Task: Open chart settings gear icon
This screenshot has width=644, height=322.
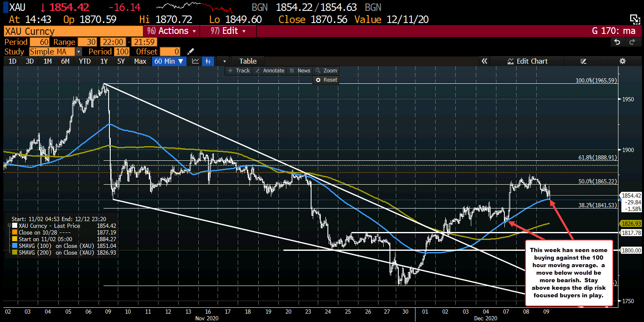Action: tap(623, 61)
